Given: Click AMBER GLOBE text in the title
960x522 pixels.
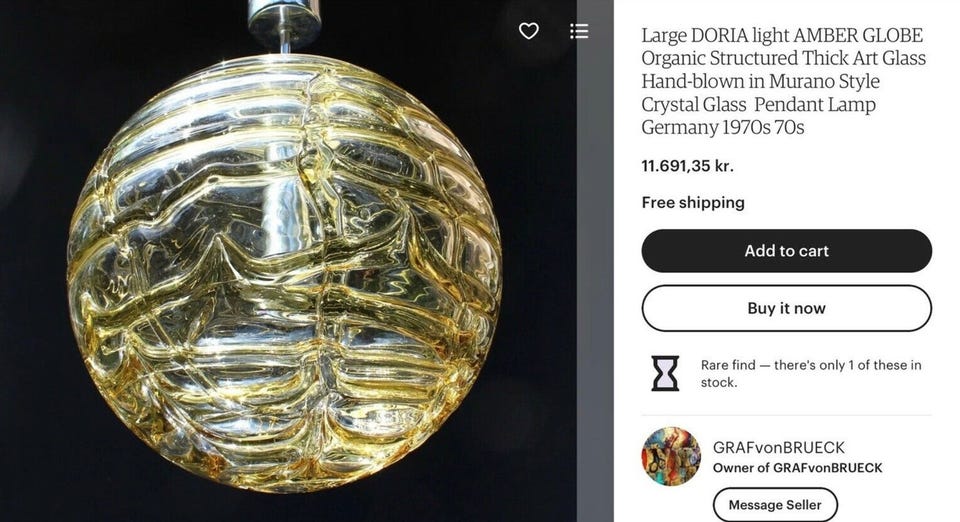Looking at the screenshot, I should pos(858,35).
